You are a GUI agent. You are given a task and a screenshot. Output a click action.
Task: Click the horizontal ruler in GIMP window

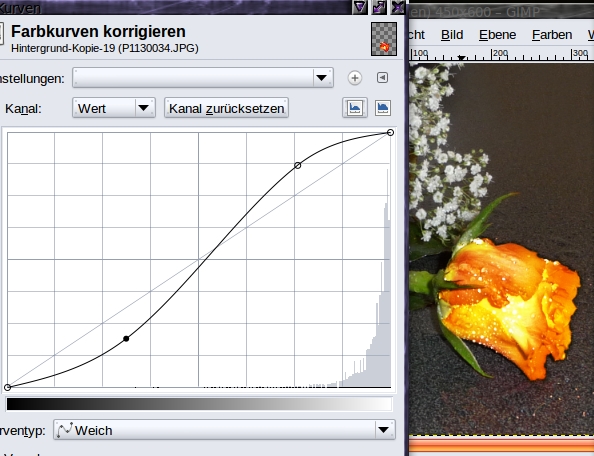(502, 55)
